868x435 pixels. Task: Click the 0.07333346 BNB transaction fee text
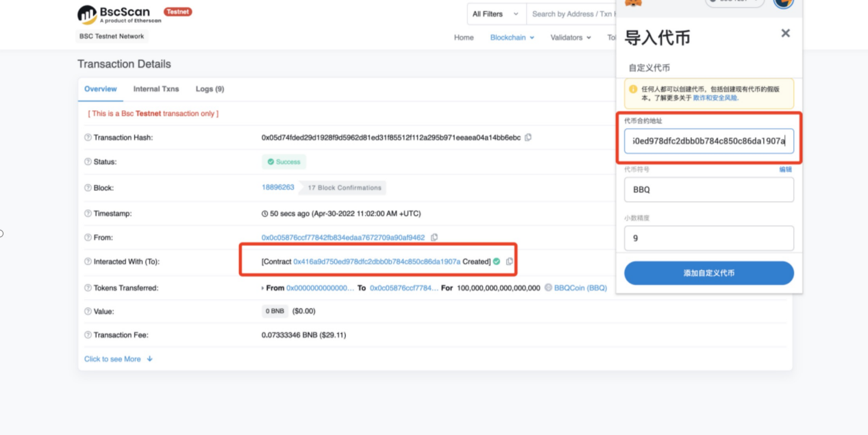click(x=303, y=335)
